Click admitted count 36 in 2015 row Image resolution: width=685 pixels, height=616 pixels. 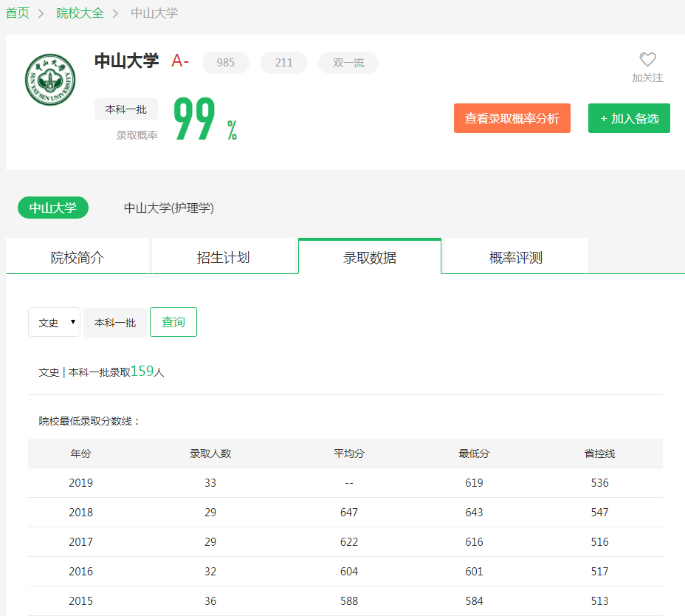[x=210, y=600]
